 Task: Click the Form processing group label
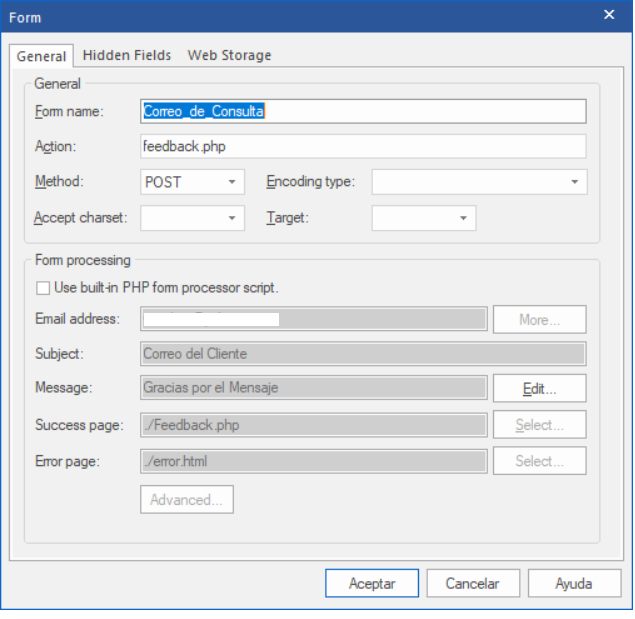coord(83,260)
